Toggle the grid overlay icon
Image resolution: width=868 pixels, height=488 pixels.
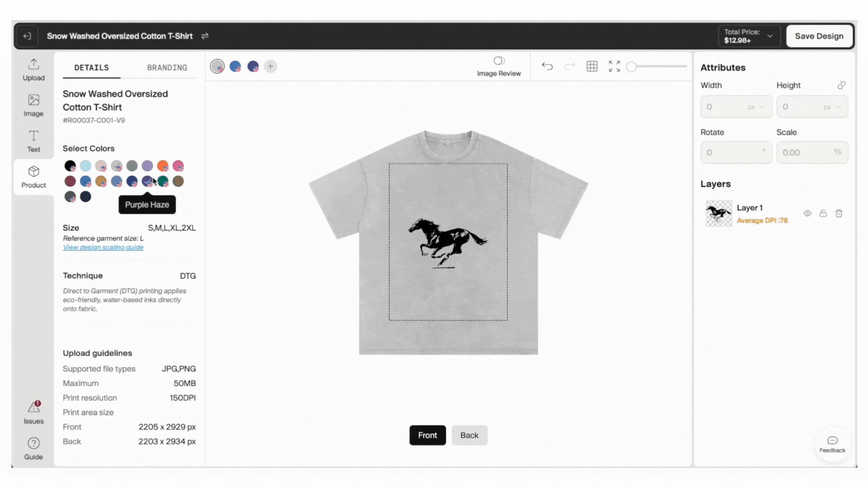(592, 66)
